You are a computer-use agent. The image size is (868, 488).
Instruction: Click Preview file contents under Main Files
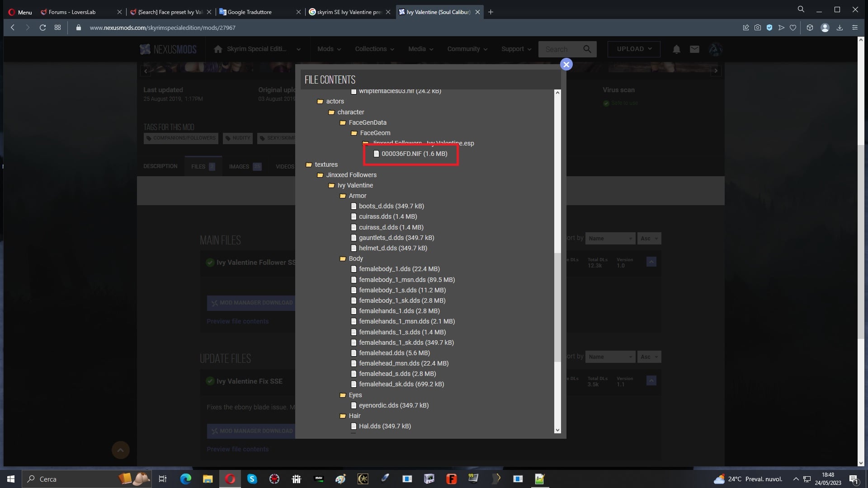click(238, 321)
